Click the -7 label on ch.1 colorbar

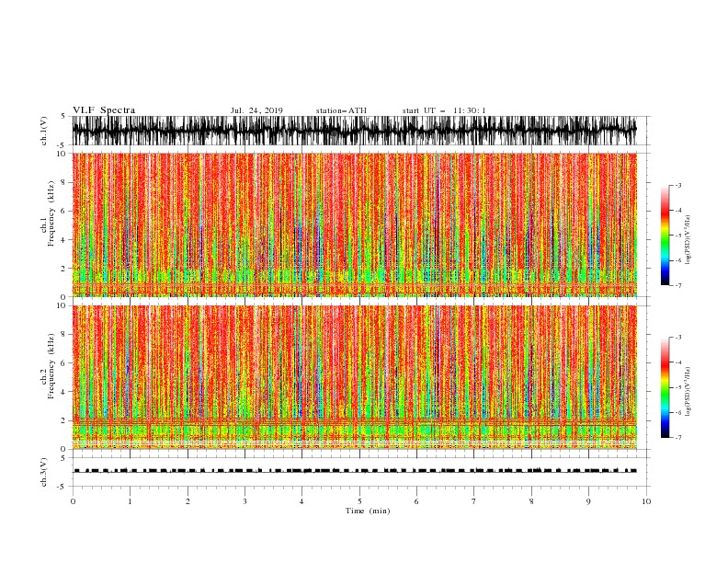click(678, 285)
